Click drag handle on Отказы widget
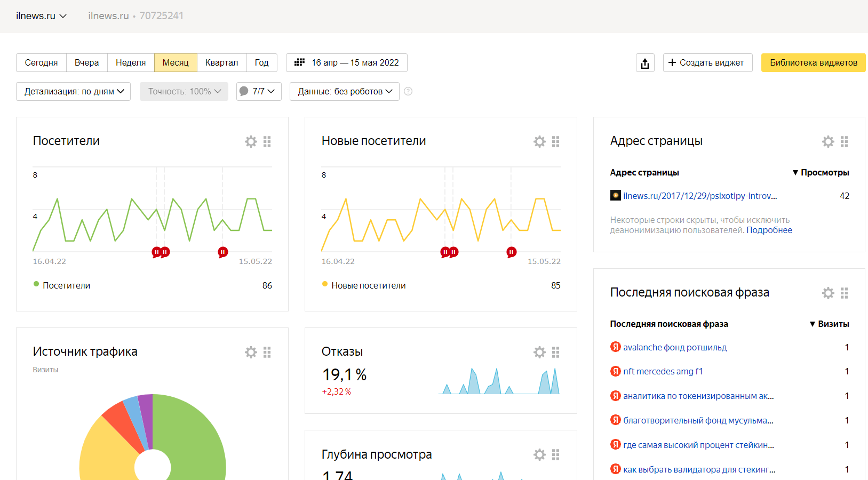Viewport: 868px width, 480px height. 556,352
